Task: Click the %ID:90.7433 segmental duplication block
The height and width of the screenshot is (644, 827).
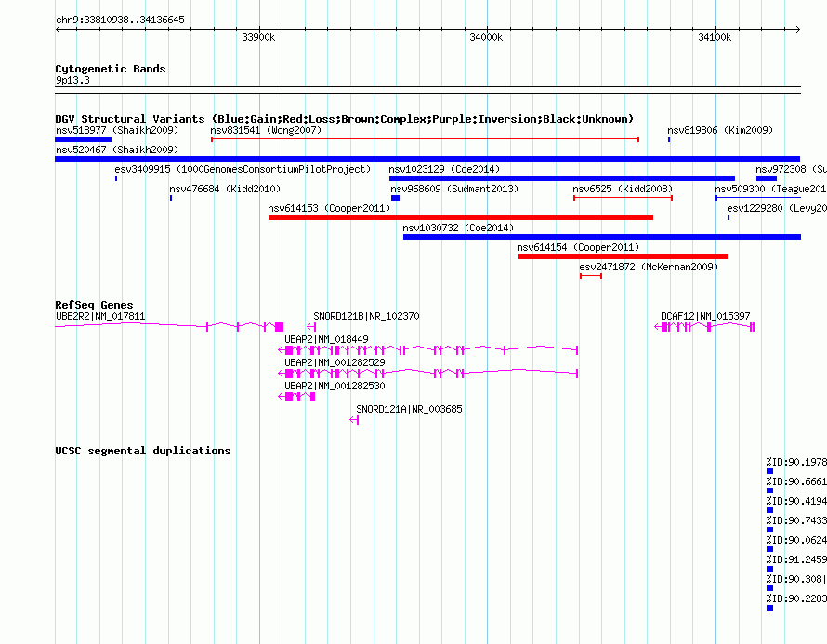Action: (x=769, y=530)
